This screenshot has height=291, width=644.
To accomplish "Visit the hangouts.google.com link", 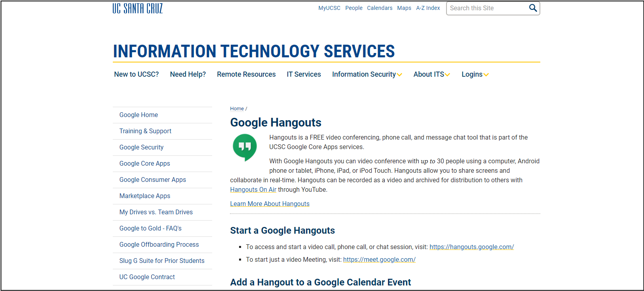I will pyautogui.click(x=471, y=247).
